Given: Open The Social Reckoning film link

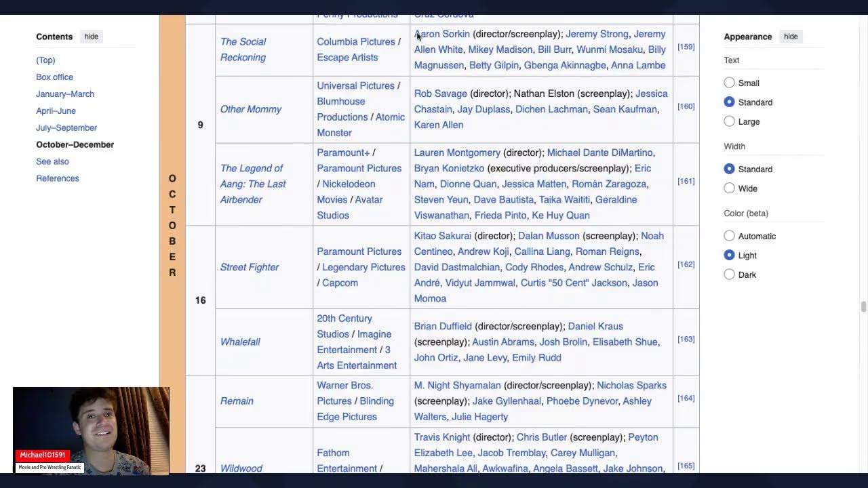Looking at the screenshot, I should point(243,49).
